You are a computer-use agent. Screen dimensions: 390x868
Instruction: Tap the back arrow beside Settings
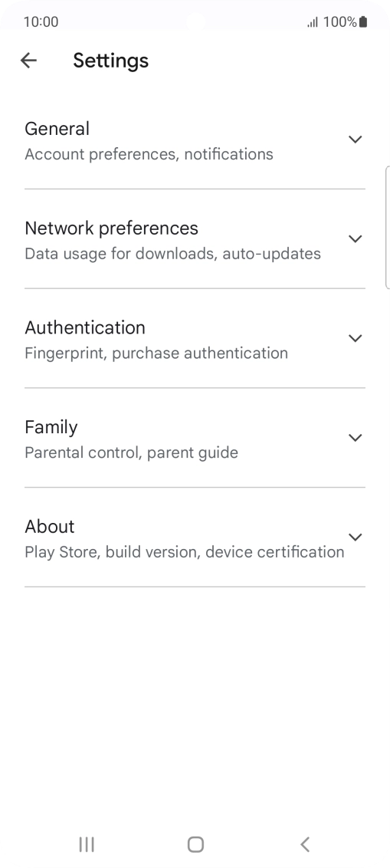tap(28, 61)
